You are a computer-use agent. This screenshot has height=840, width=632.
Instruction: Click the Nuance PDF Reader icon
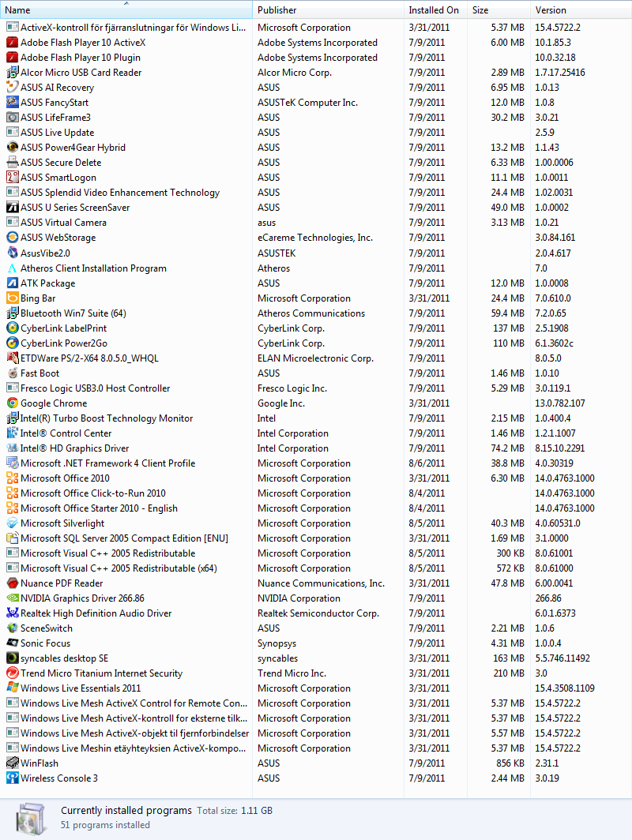pos(13,583)
